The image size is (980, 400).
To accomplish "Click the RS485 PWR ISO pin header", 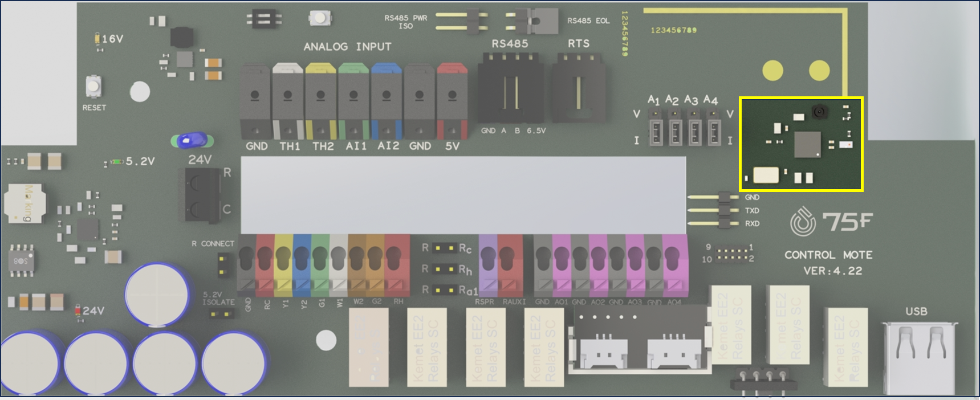I will [x=463, y=22].
